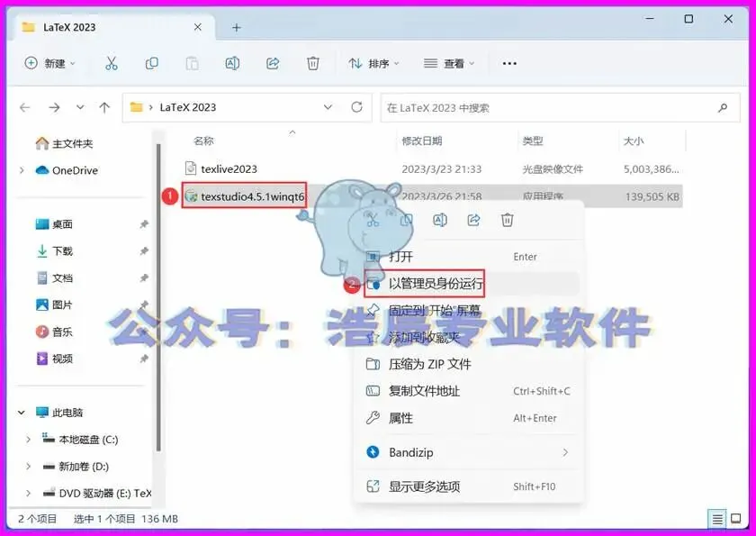Open the Bandizip submenu

click(x=470, y=452)
